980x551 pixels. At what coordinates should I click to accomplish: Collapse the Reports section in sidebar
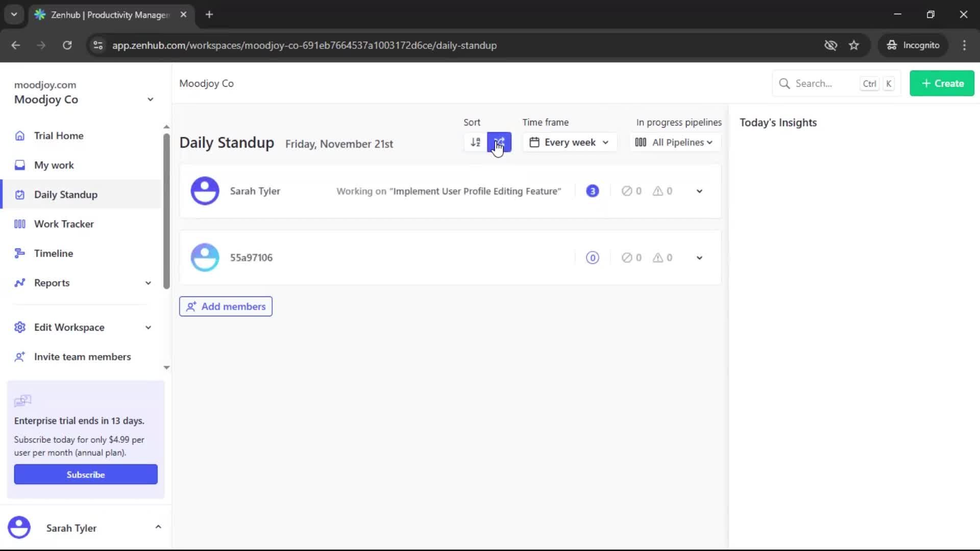pos(148,283)
